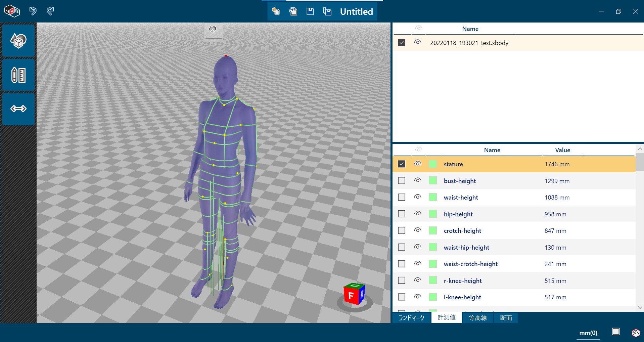This screenshot has height=342, width=644.
Task: Switch to the ランドマーク tab
Action: [x=411, y=317]
